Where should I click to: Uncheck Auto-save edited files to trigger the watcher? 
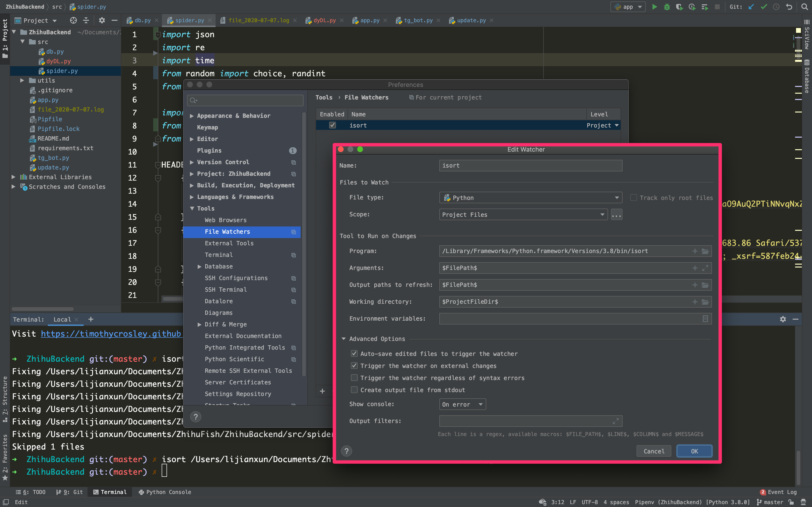(354, 353)
